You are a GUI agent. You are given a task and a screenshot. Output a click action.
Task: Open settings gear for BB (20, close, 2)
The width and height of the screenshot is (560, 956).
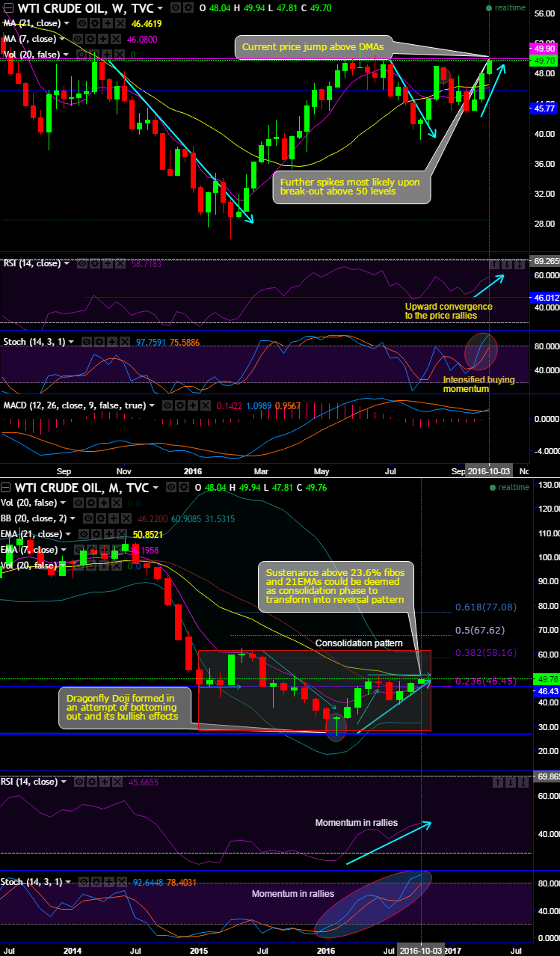pyautogui.click(x=99, y=518)
